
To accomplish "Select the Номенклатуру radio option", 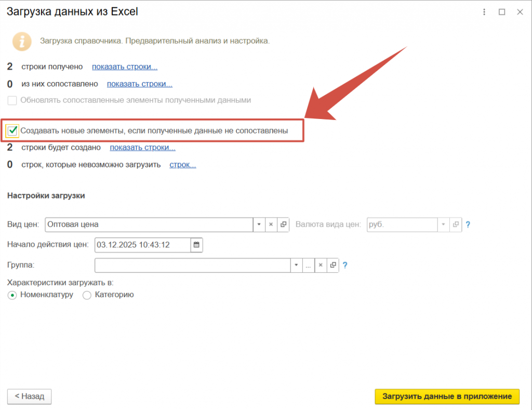I will (x=12, y=295).
